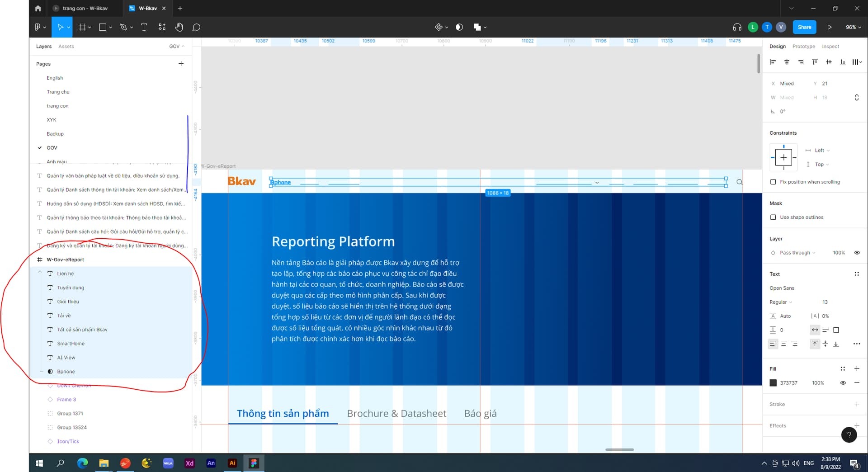868x472 pixels.
Task: Set text vertical align top
Action: pos(815,344)
